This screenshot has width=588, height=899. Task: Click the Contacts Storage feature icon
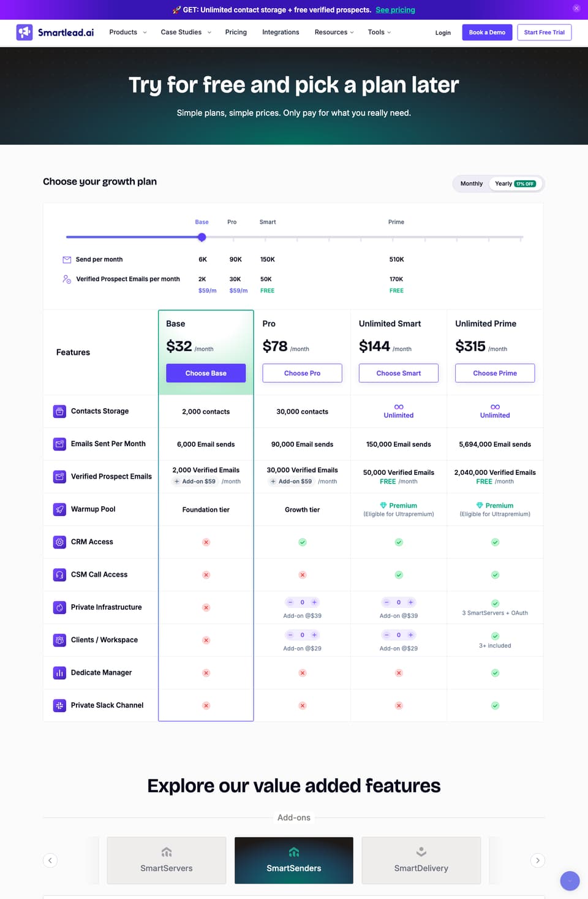(59, 411)
